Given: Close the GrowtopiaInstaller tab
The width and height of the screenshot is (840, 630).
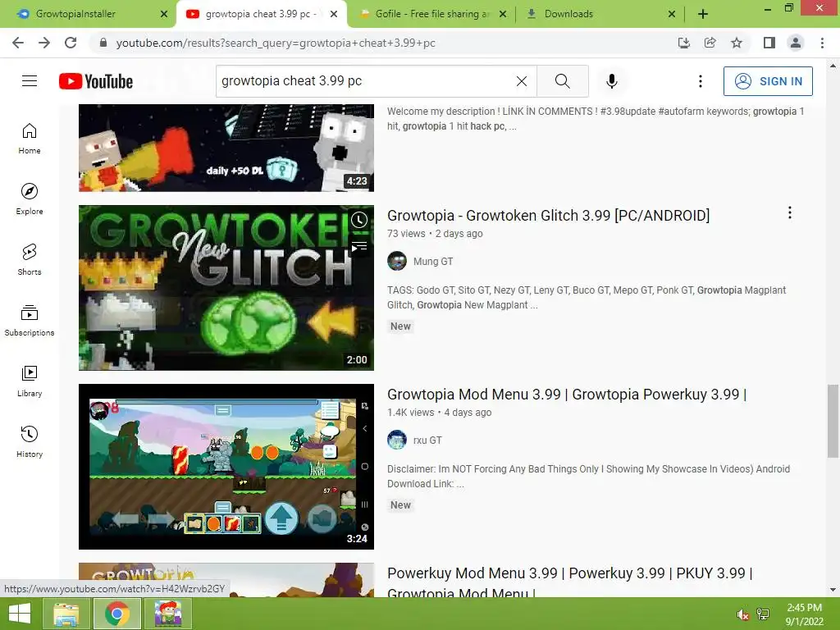Looking at the screenshot, I should [164, 14].
